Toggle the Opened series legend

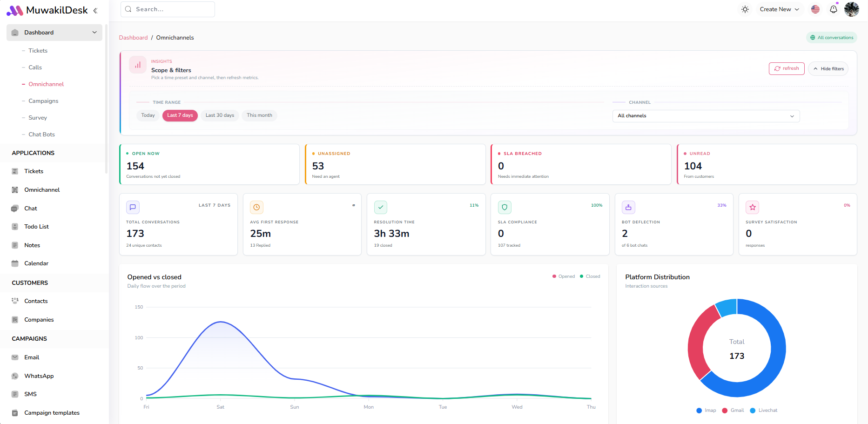[564, 276]
